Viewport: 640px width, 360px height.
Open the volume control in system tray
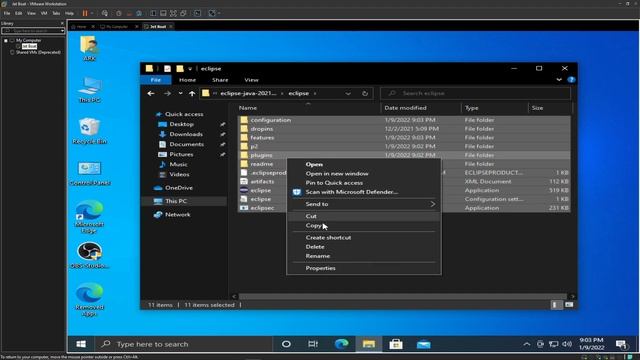567,344
